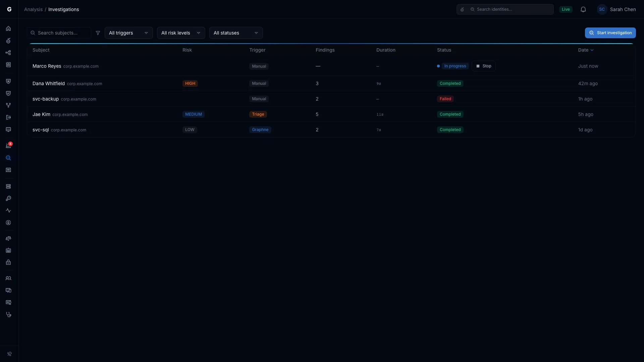Open the branch paths icon in the sidebar
The height and width of the screenshot is (362, 644).
pyautogui.click(x=8, y=105)
